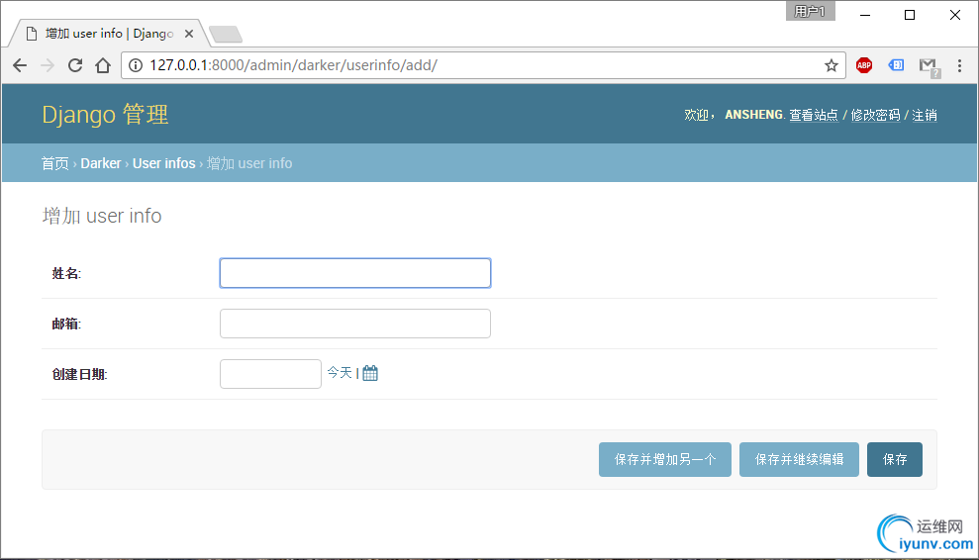
Task: Click the blue tag extension icon
Action: pyautogui.click(x=896, y=65)
